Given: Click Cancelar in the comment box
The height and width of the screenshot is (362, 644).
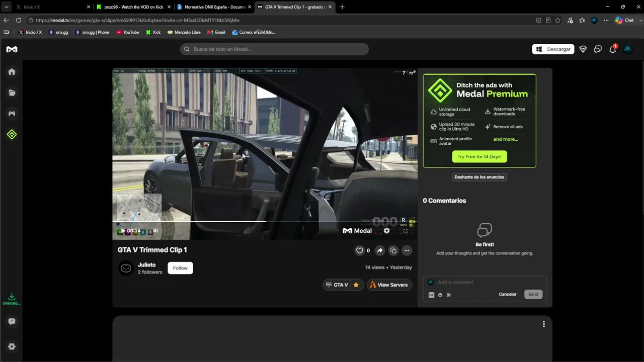Looking at the screenshot, I should pos(508,294).
